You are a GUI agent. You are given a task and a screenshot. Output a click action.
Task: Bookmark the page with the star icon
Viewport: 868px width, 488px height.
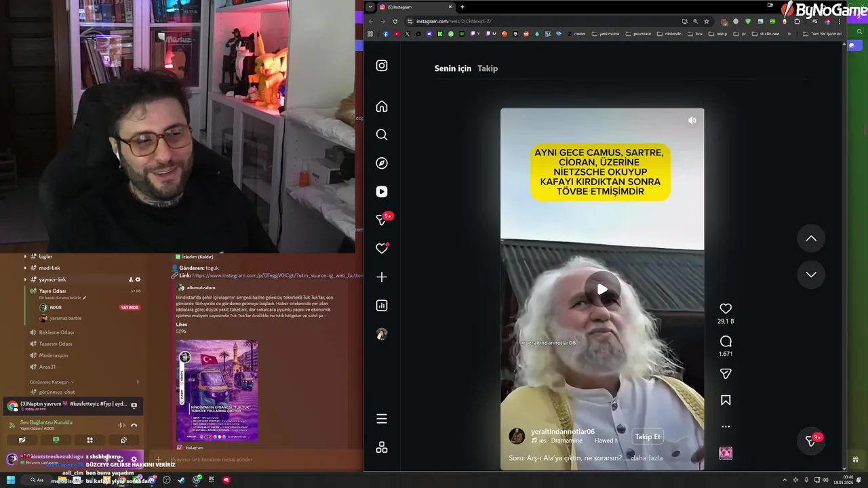click(707, 21)
